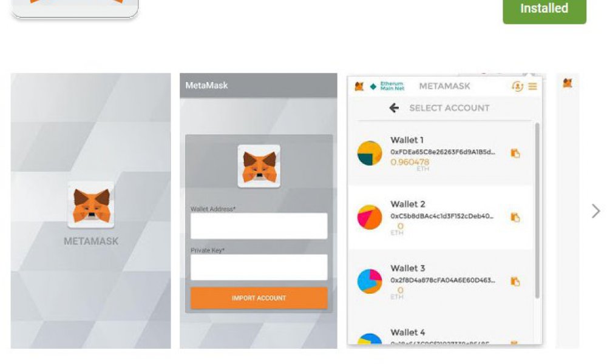
Task: Show next screenshots with right chevron arrow
Action: 596,211
